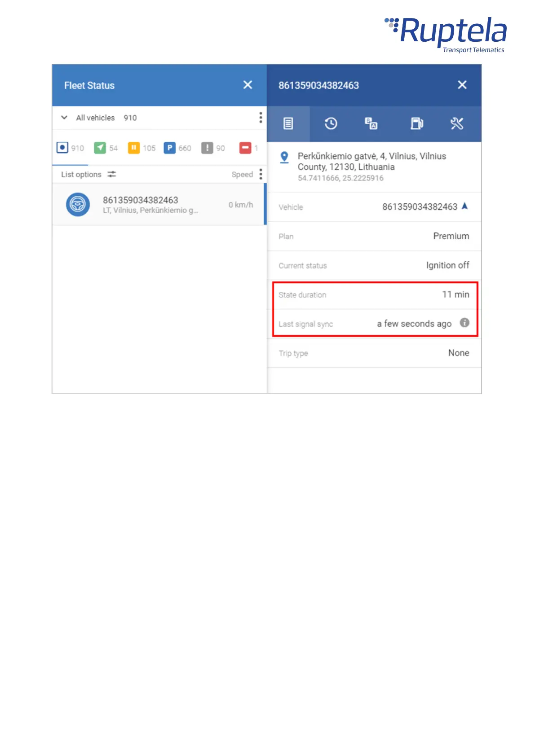The height and width of the screenshot is (756, 535).
Task: Open the maintenance tools tab
Action: pos(457,123)
